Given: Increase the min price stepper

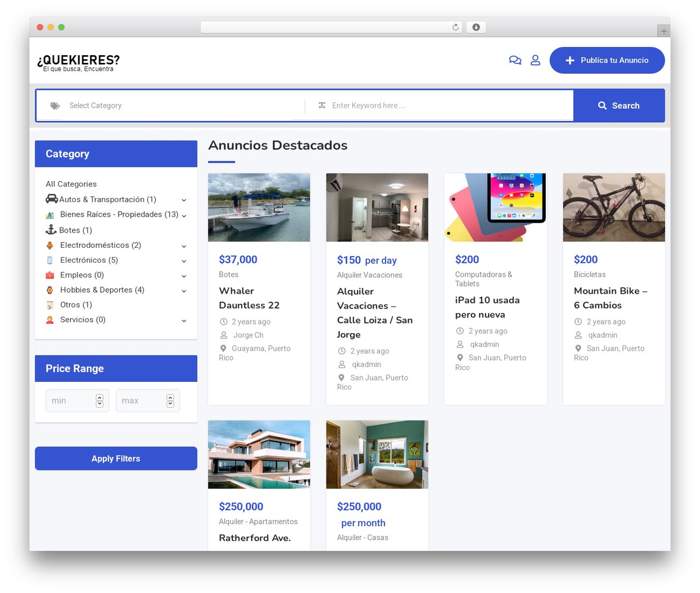Looking at the screenshot, I should [100, 398].
